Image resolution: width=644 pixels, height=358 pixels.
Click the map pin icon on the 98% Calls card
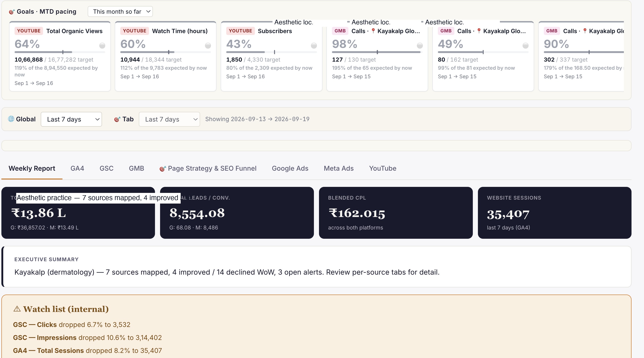(373, 31)
